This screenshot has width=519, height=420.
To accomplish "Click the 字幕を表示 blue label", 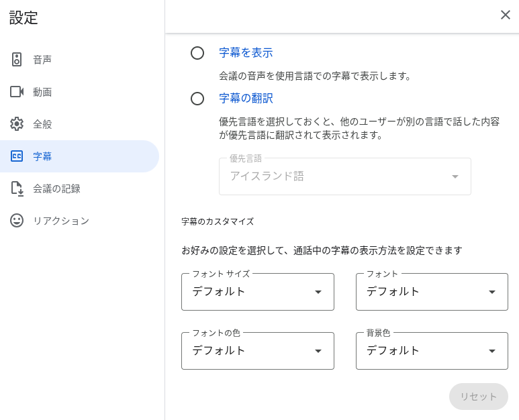I will click(x=246, y=53).
